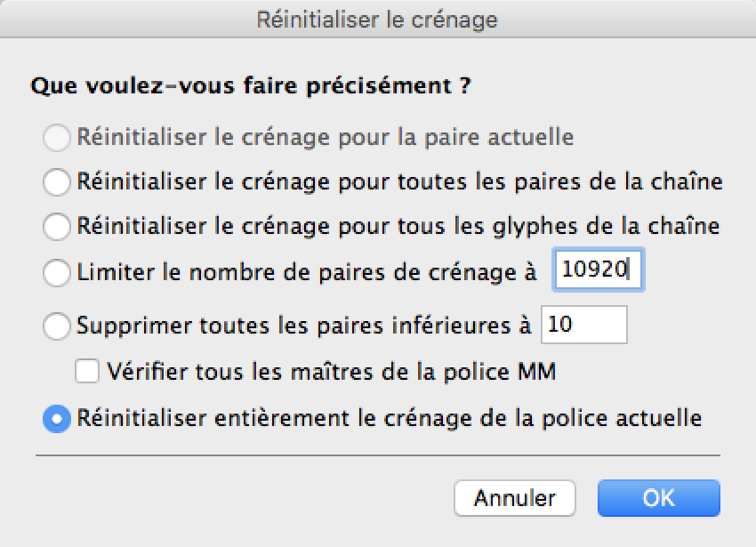Choose the 'tous les glyphes de la chaîne' radio
The width and height of the screenshot is (756, 547).
[x=56, y=227]
